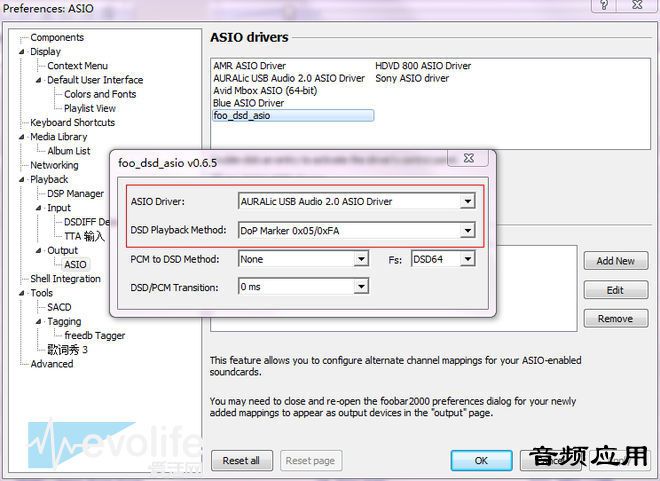
Task: Confirm preferences with OK button
Action: pos(481,460)
